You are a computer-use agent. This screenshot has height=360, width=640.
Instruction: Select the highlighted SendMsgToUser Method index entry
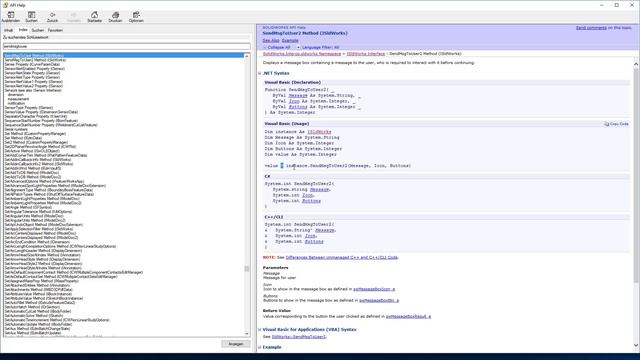[124, 56]
